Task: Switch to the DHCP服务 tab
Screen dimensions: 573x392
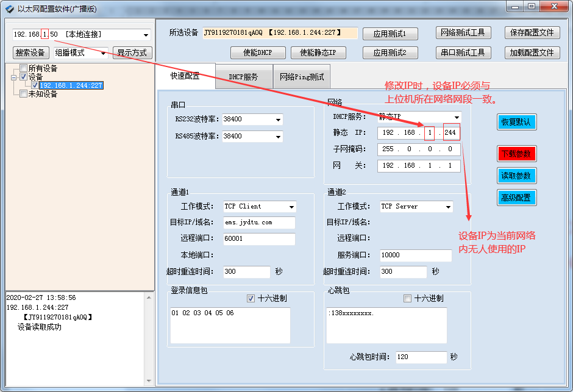Action: point(244,77)
